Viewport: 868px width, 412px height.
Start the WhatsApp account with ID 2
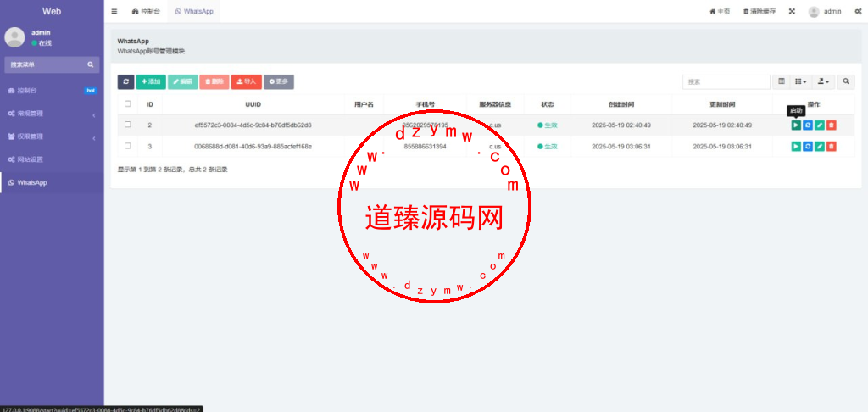coord(795,125)
